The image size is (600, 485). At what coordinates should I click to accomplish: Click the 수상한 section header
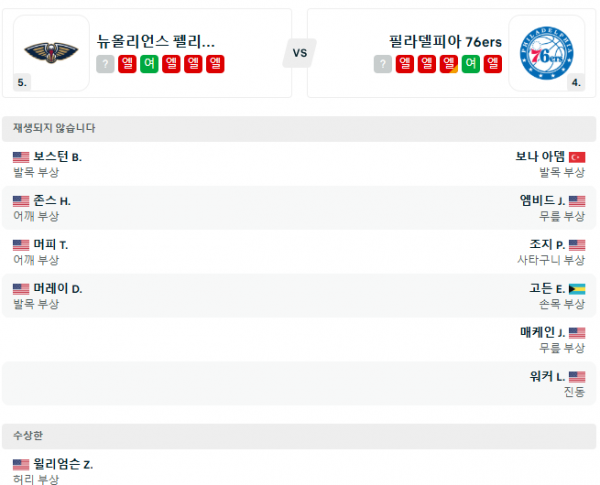28,436
